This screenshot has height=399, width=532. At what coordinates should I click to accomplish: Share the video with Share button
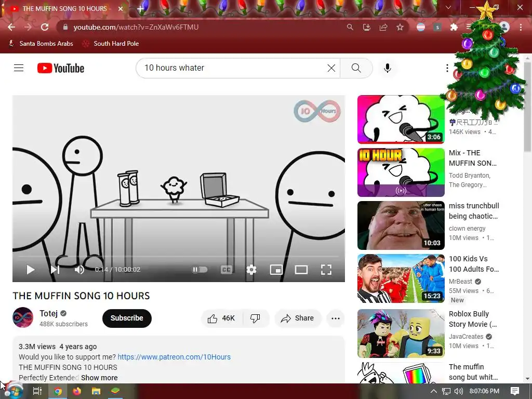[x=298, y=318]
